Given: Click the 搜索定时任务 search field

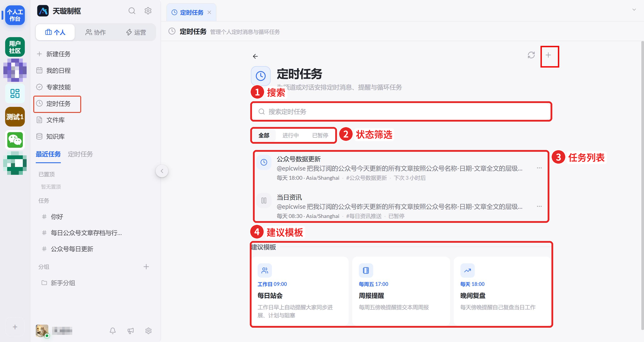Looking at the screenshot, I should 401,112.
